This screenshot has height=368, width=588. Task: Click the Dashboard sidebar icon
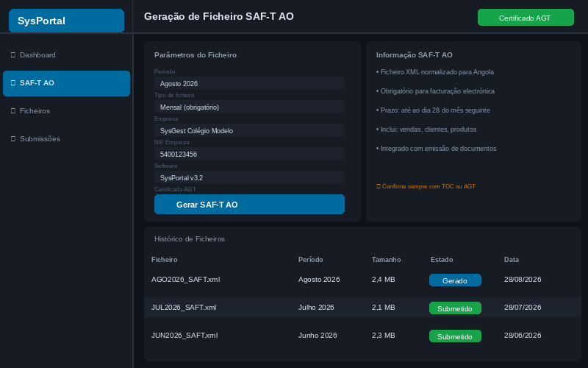[13, 55]
